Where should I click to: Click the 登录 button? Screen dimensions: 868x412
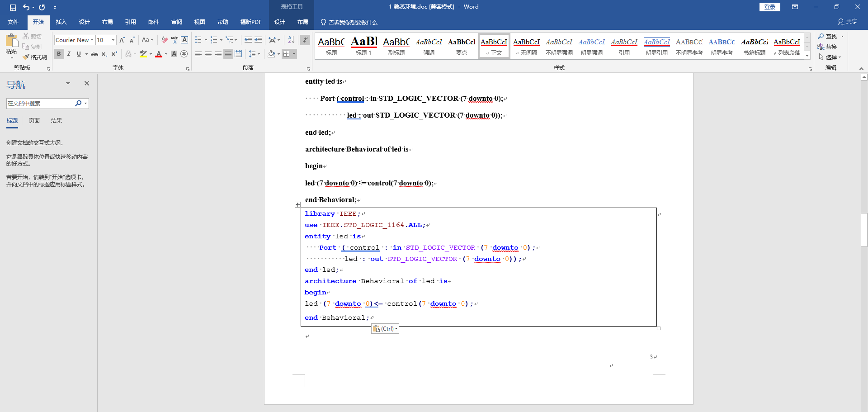[x=769, y=7]
